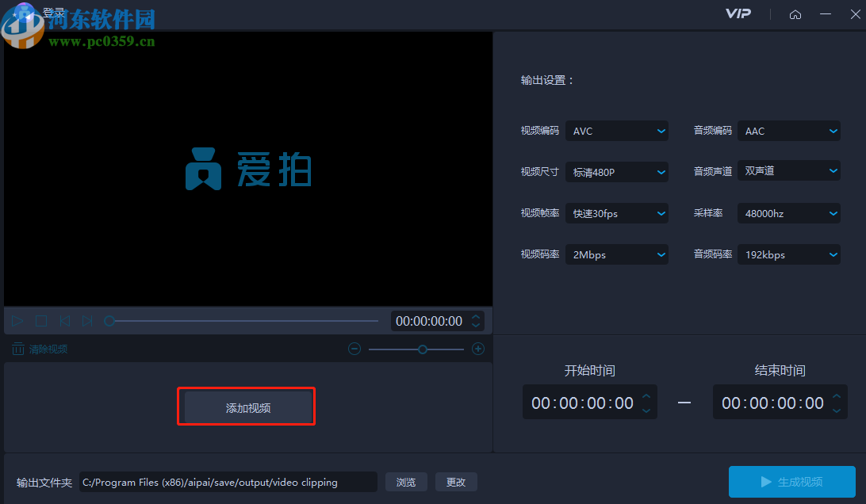Click the trash icon to clear video
The height and width of the screenshot is (504, 866).
tap(17, 349)
